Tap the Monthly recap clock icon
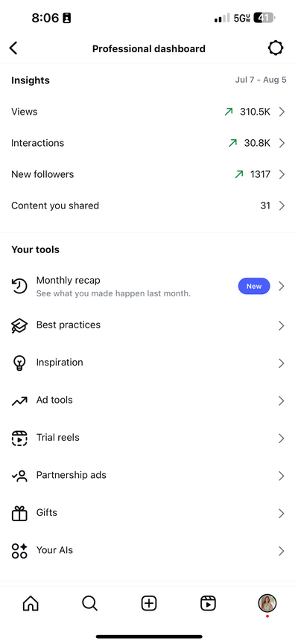298x644 pixels. [x=19, y=287]
